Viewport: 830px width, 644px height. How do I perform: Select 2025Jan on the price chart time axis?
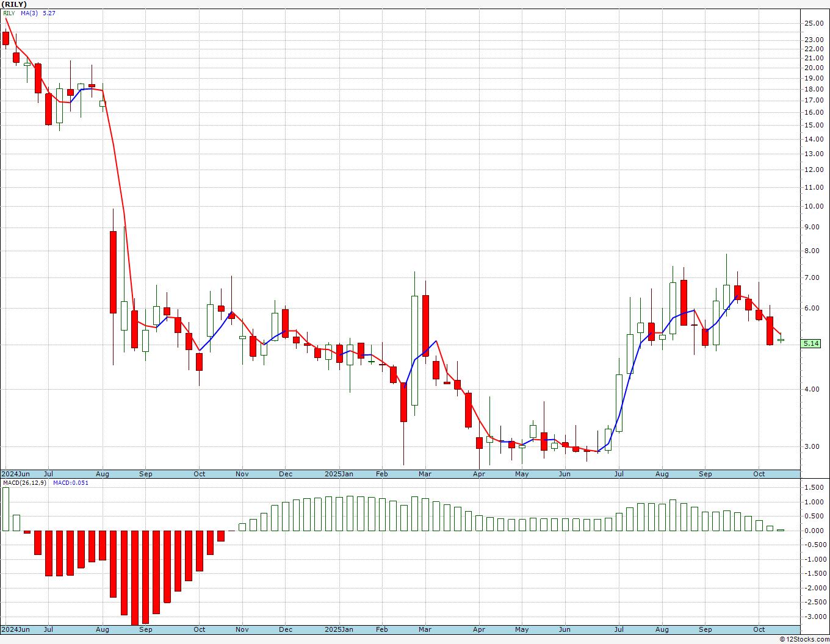point(339,474)
